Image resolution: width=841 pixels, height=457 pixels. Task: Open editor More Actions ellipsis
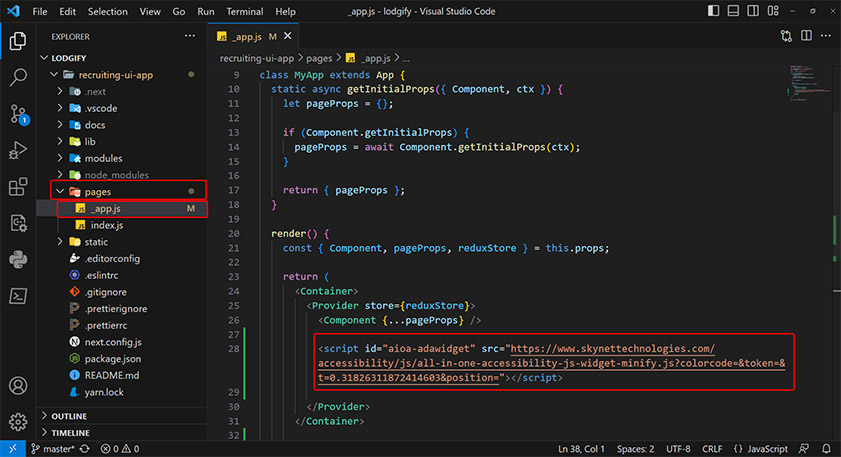[x=825, y=36]
